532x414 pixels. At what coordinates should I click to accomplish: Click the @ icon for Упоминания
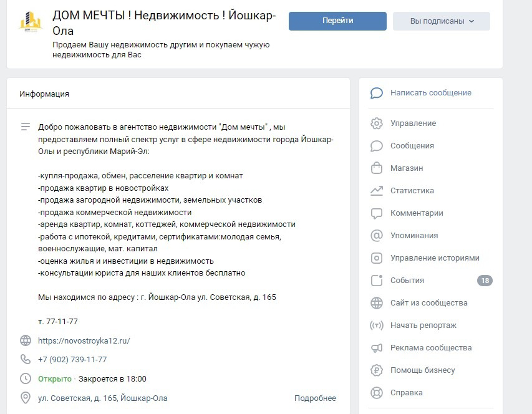tap(376, 236)
